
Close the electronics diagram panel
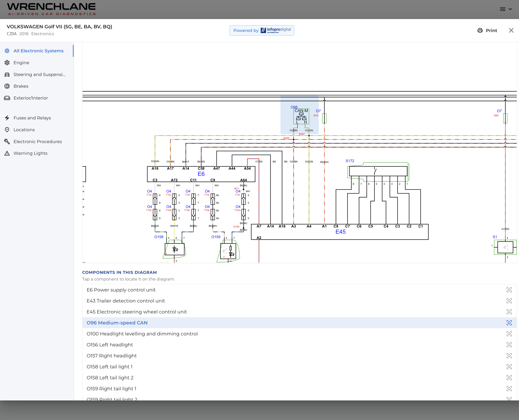pos(511,31)
